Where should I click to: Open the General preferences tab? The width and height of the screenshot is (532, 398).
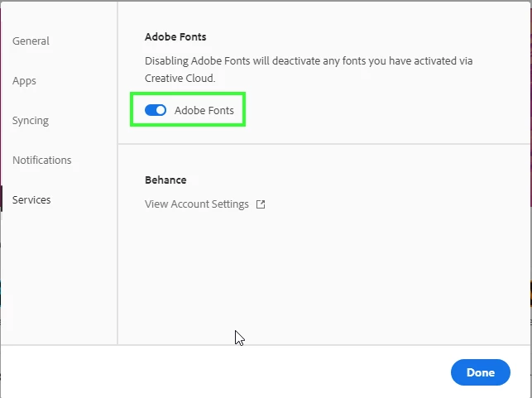[31, 41]
